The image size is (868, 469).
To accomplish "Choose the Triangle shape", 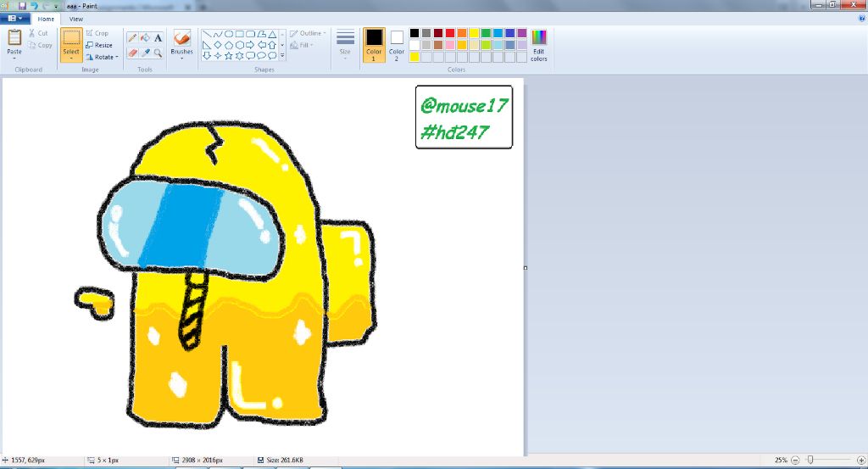I will click(x=272, y=34).
